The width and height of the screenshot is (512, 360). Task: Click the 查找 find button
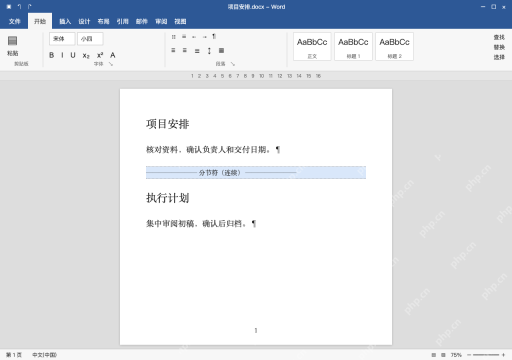point(499,37)
